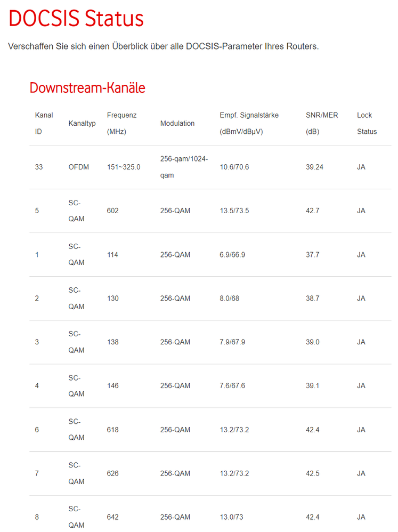Select the 256-qam/1024-qam modulation cell
398x532 pixels.
[184, 167]
